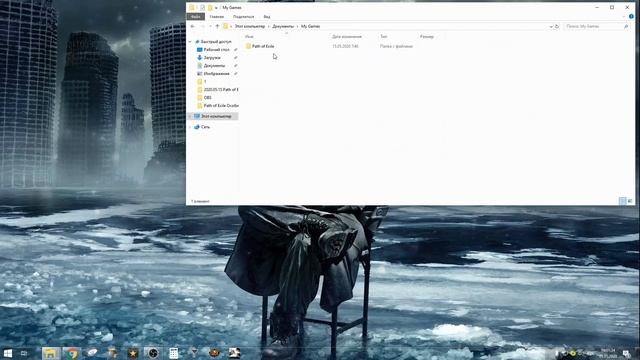Select the Path of Exile folder
This screenshot has height=360, width=640.
(x=260, y=46)
